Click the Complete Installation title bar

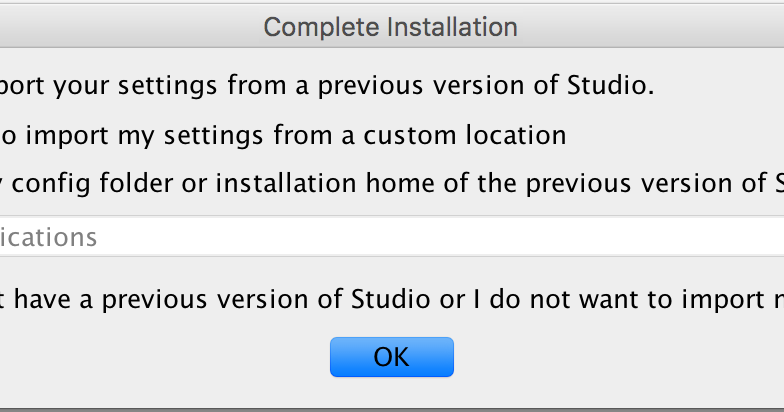point(391,26)
